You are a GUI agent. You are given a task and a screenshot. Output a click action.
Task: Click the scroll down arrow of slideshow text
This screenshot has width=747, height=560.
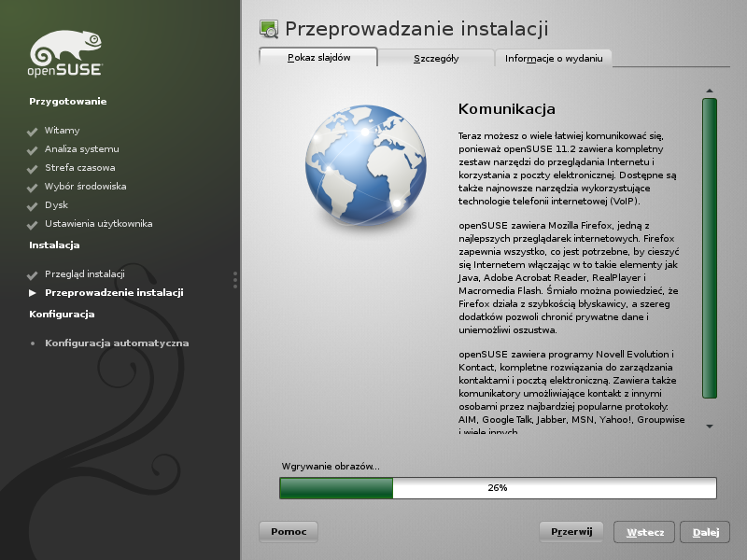coord(710,426)
